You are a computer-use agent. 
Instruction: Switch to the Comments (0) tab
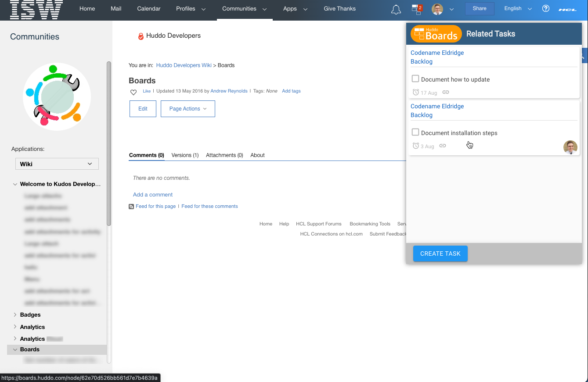point(147,155)
